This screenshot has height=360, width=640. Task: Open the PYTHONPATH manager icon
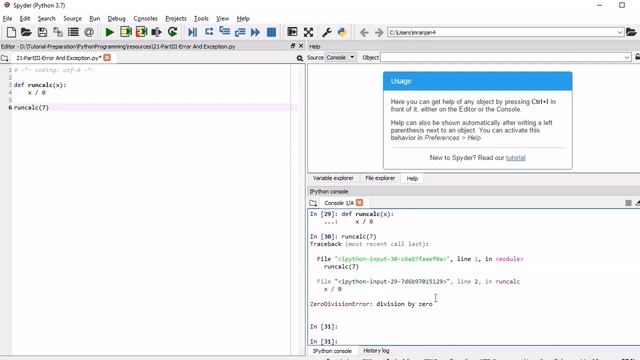(342, 32)
